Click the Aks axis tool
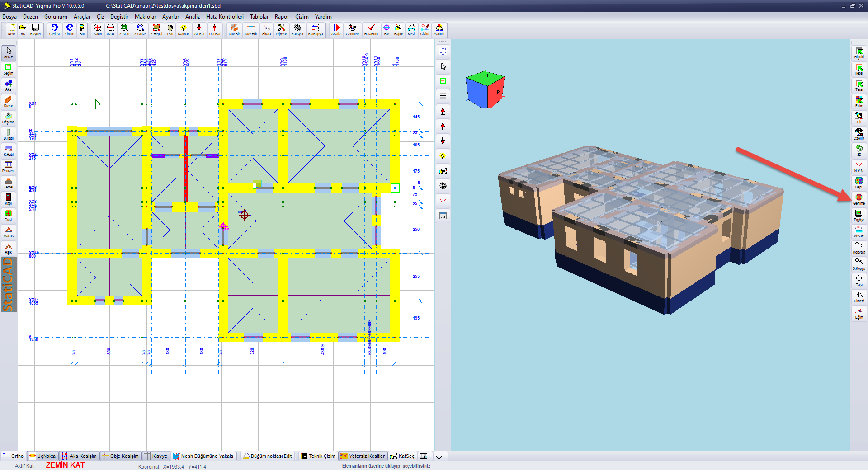 coord(9,86)
